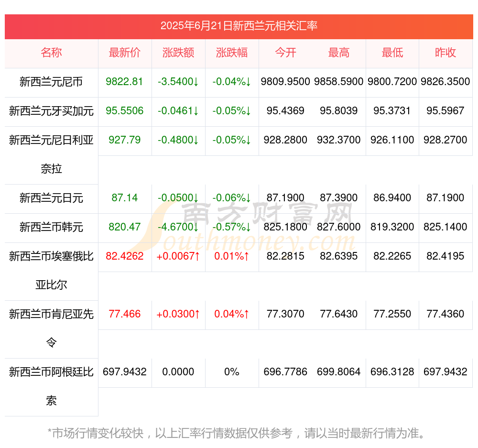The image size is (478, 448).
Task: Click opening value 95.4369
Action: 285,111
